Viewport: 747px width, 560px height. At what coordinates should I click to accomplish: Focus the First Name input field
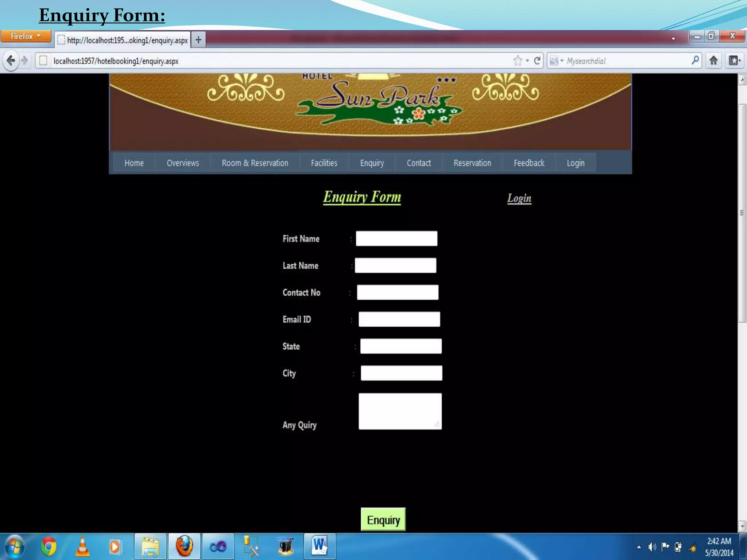point(396,238)
